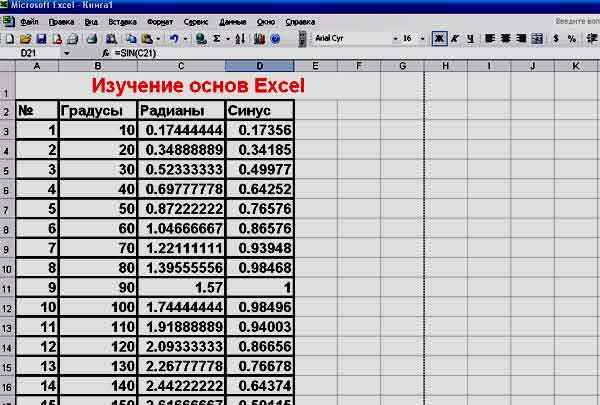
Task: Expand the Undo history arrow
Action: [x=185, y=39]
